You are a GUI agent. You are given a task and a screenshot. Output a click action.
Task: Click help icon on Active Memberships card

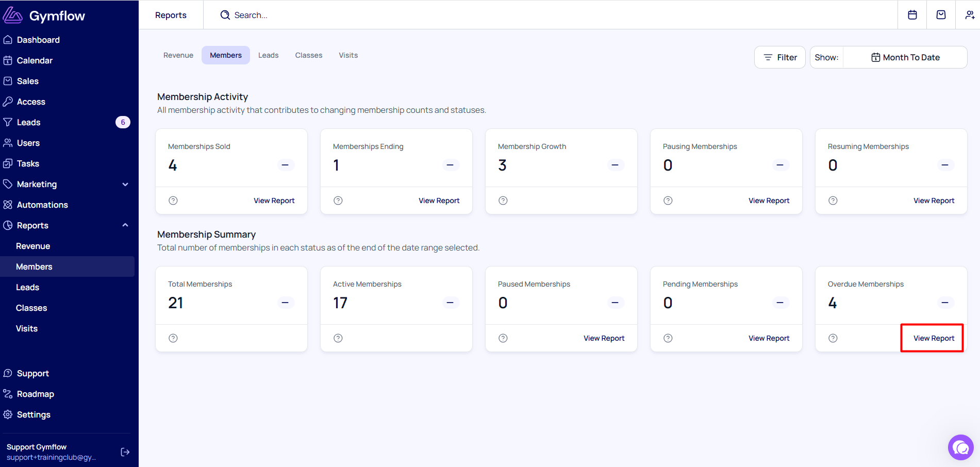pos(338,338)
